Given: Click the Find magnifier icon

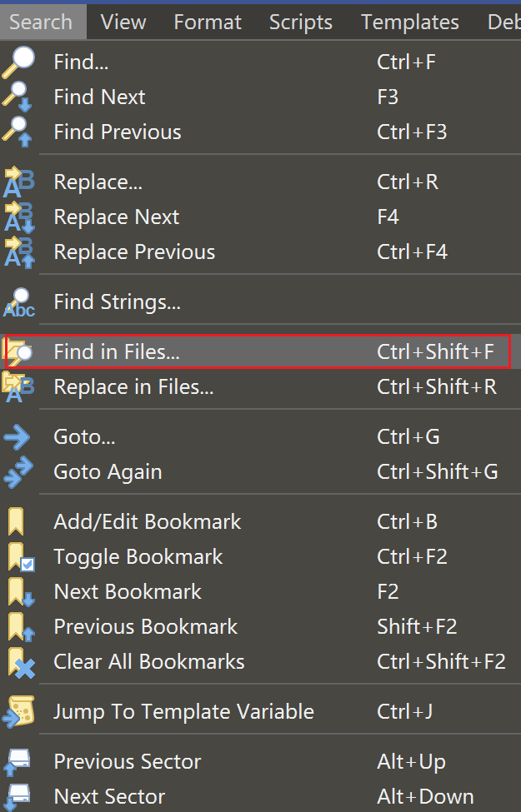Looking at the screenshot, I should coord(18,62).
